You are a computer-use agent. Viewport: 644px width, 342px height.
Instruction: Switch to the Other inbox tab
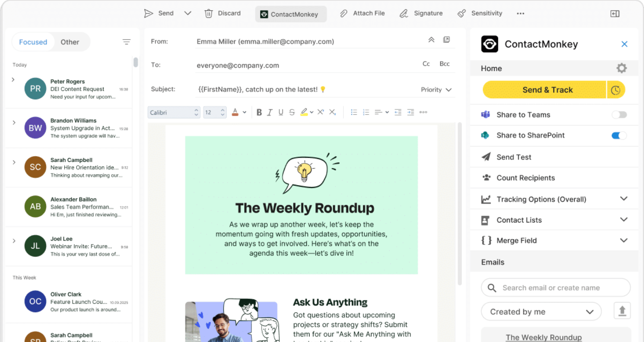(x=70, y=42)
